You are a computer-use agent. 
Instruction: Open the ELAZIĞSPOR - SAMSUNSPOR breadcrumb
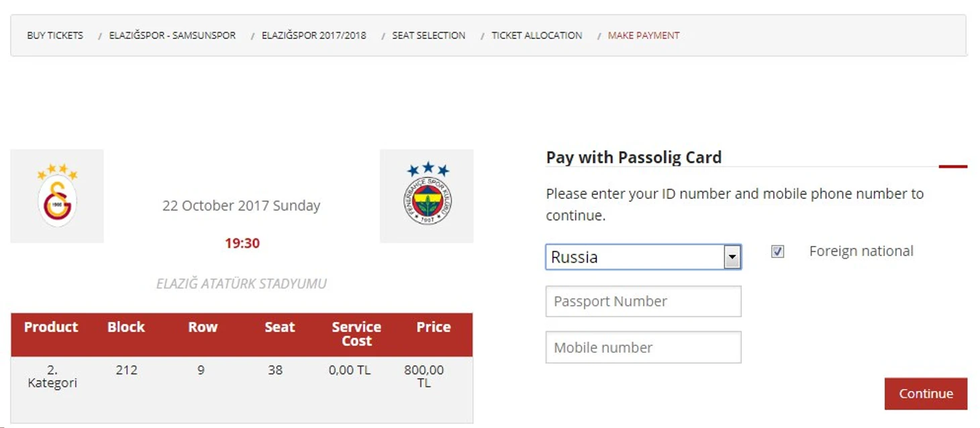[173, 35]
